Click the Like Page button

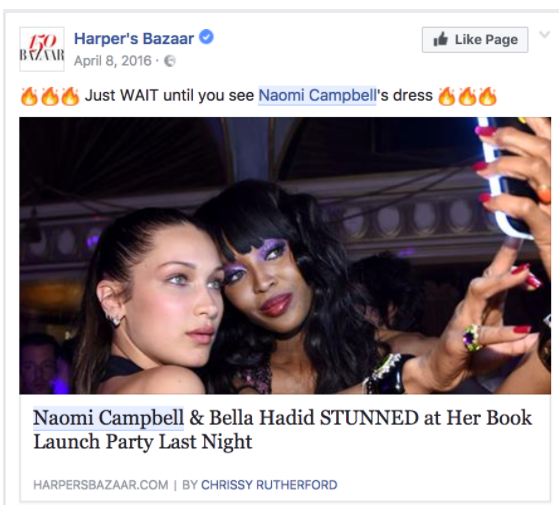coord(475,40)
